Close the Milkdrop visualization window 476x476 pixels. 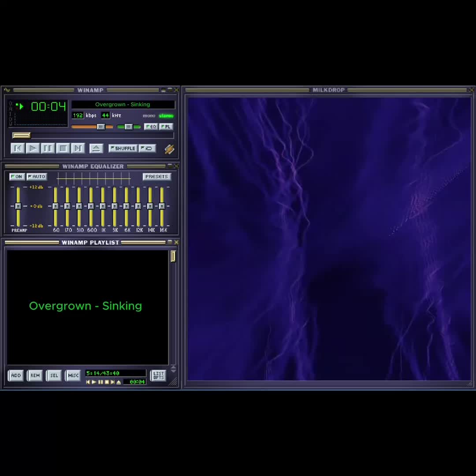click(472, 90)
